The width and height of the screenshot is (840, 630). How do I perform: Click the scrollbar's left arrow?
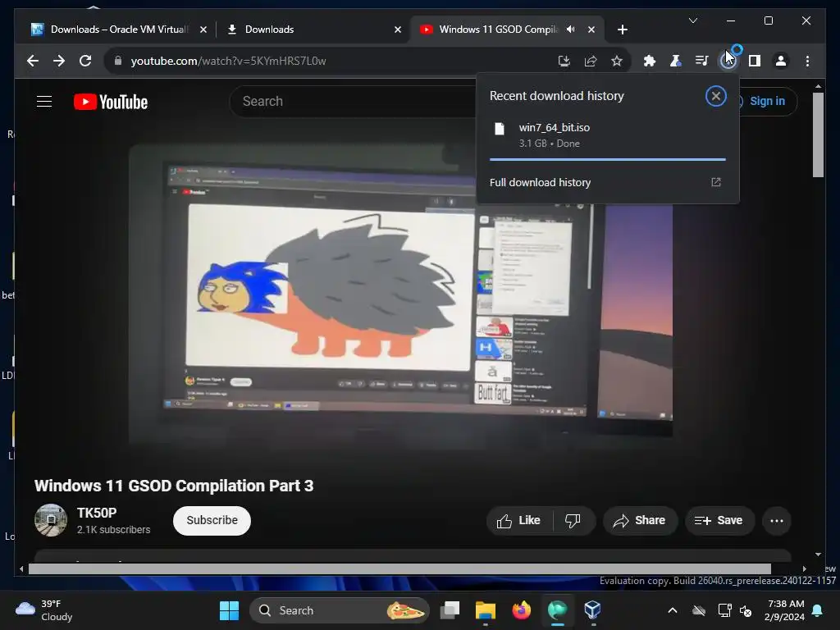[21, 569]
